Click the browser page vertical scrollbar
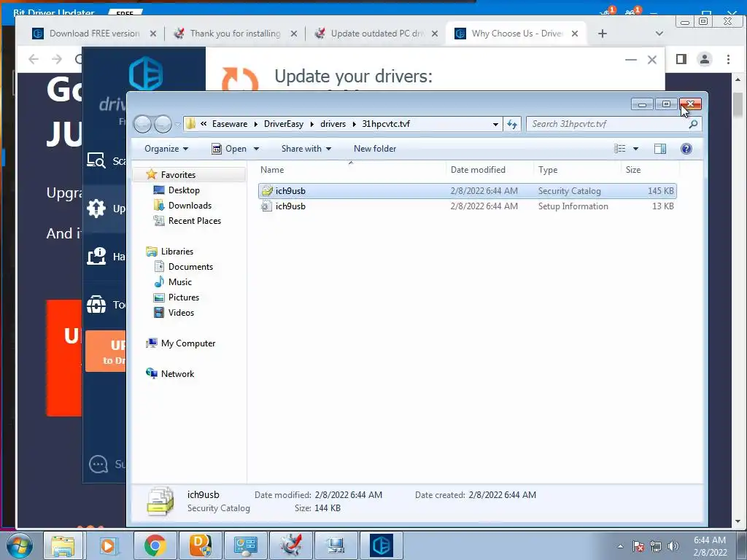 [x=738, y=104]
